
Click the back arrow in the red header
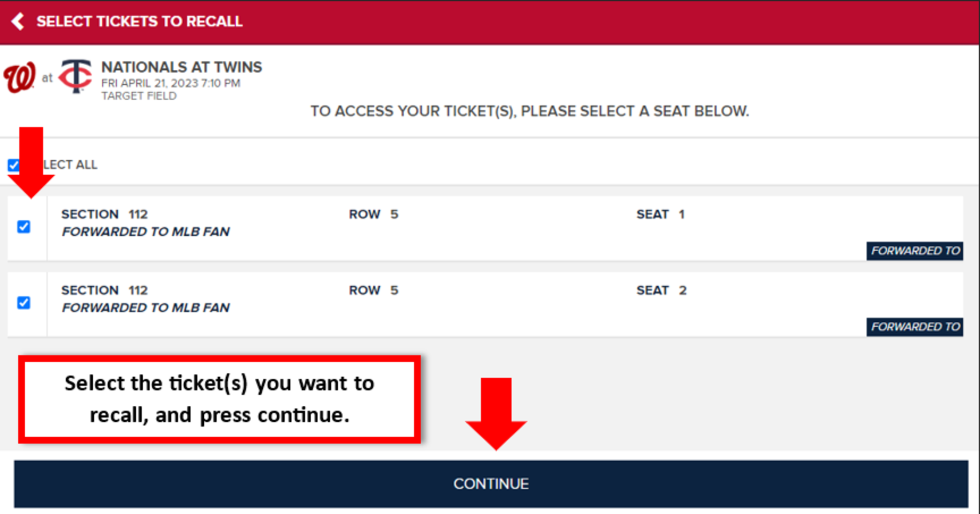coord(18,21)
